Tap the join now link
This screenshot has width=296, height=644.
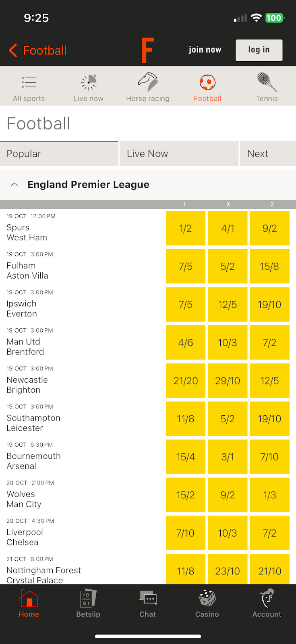(x=205, y=50)
